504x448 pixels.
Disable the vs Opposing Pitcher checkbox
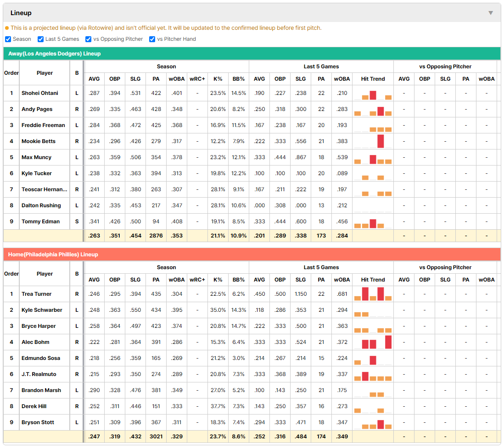pos(89,39)
